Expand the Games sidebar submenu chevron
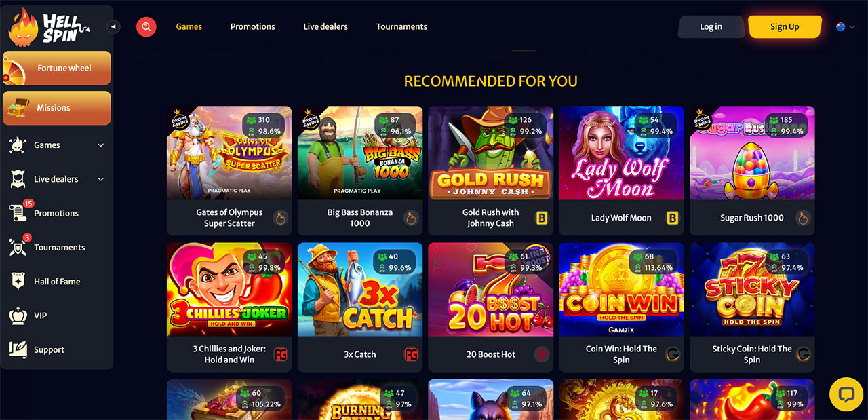Image resolution: width=868 pixels, height=420 pixels. [x=101, y=145]
